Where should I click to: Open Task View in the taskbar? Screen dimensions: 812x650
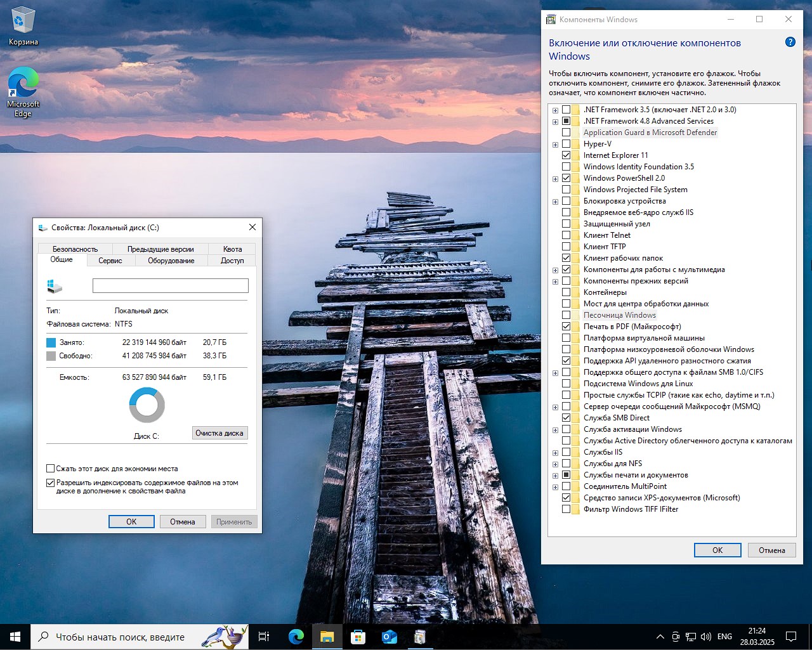[x=264, y=636]
